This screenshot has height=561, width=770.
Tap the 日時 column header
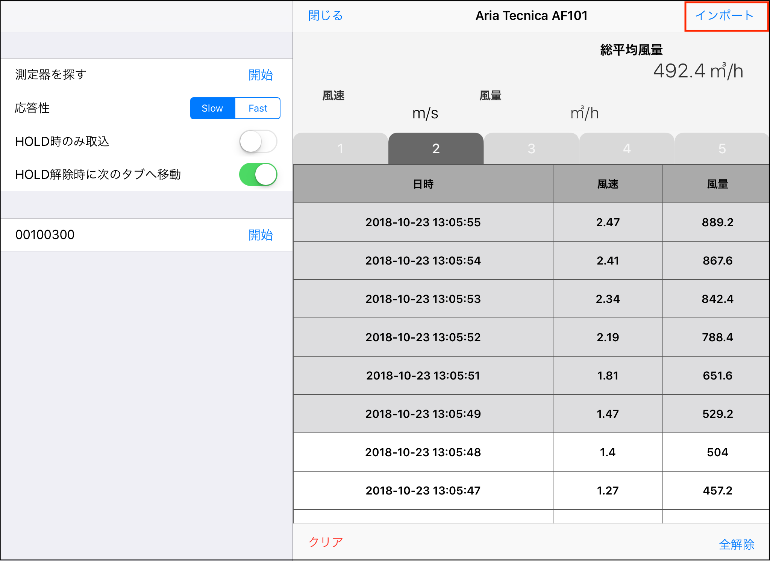(423, 184)
